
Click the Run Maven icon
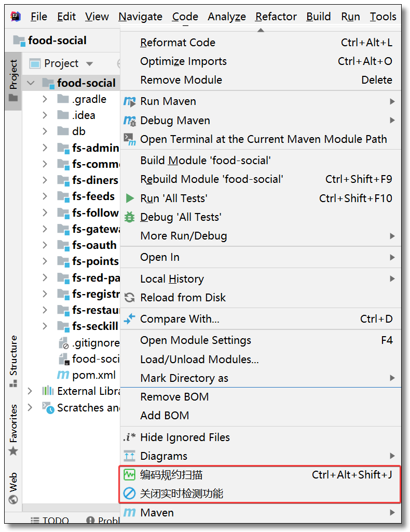click(129, 101)
